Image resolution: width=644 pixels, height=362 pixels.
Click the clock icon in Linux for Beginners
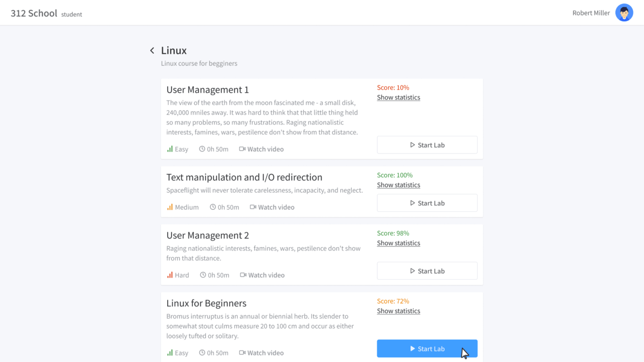point(202,352)
